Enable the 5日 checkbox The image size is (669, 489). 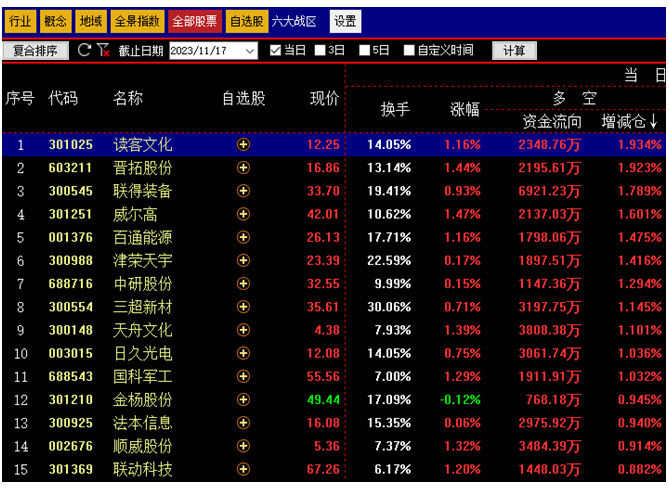[x=364, y=50]
